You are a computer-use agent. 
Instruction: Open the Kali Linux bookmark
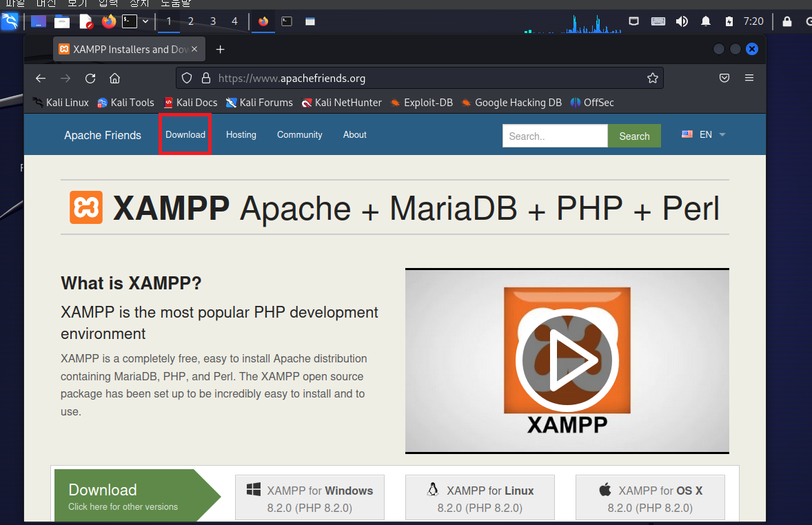pyautogui.click(x=61, y=103)
